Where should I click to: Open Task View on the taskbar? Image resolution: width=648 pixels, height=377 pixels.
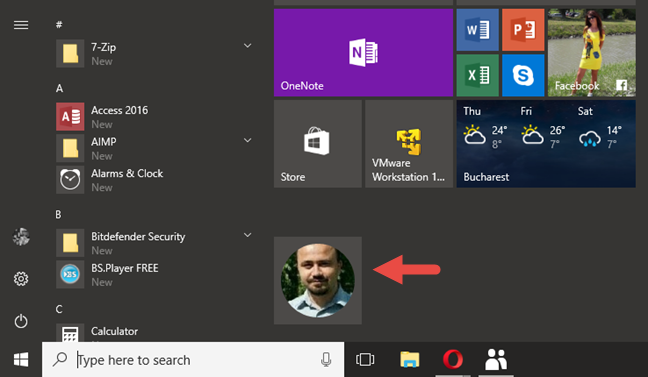365,360
